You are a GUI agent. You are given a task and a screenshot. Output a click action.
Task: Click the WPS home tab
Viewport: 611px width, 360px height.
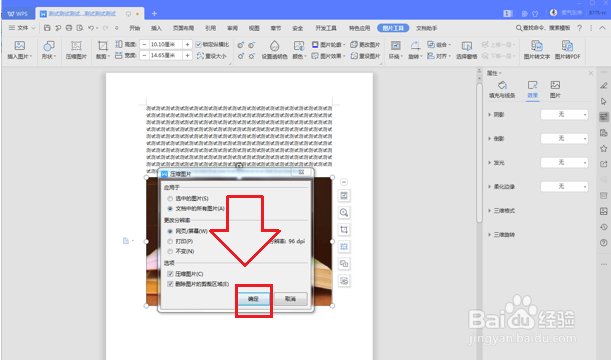tap(18, 14)
